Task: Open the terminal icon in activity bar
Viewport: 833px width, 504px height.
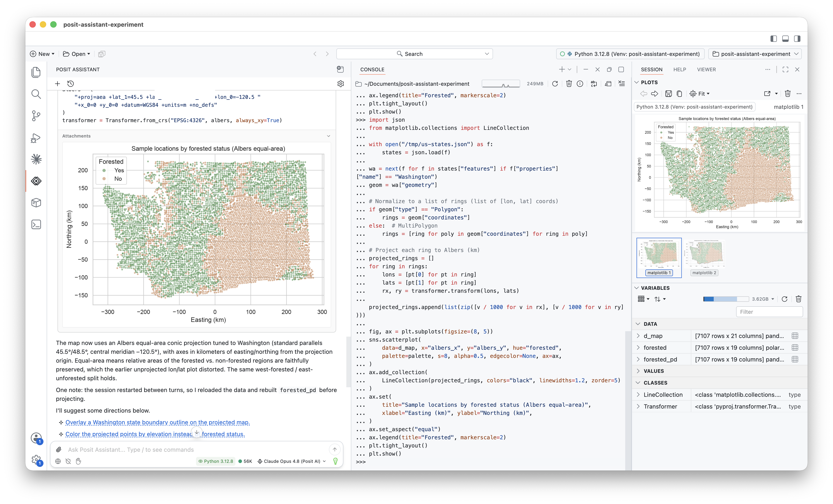Action: click(x=36, y=225)
